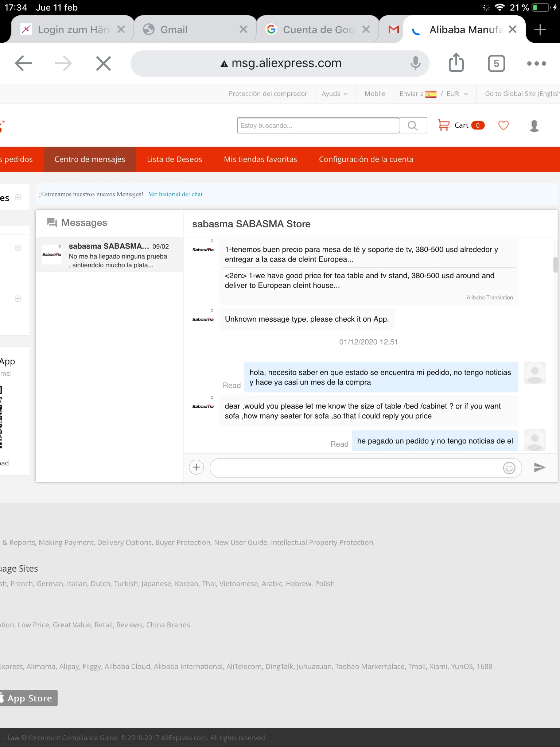This screenshot has width=560, height=747.
Task: Close the Login zum Hän tab
Action: tap(121, 30)
